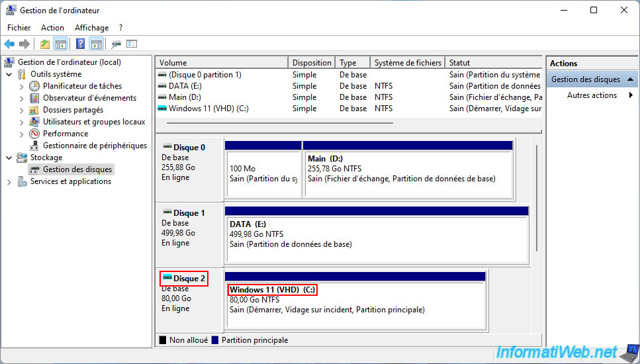Image resolution: width=640 pixels, height=364 pixels.
Task: Expand Utilisateurs et groupes locaux node
Action: click(x=22, y=122)
